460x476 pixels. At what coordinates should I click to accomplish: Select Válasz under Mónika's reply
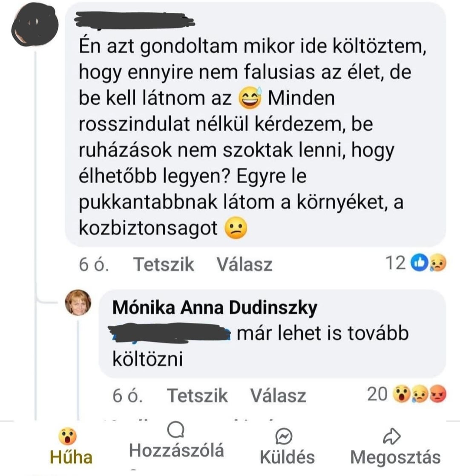(x=278, y=395)
